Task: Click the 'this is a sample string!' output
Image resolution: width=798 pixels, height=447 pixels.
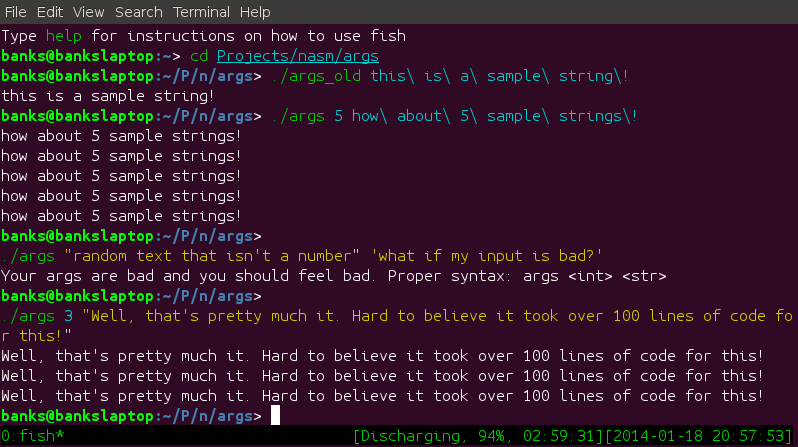Action: pos(108,96)
